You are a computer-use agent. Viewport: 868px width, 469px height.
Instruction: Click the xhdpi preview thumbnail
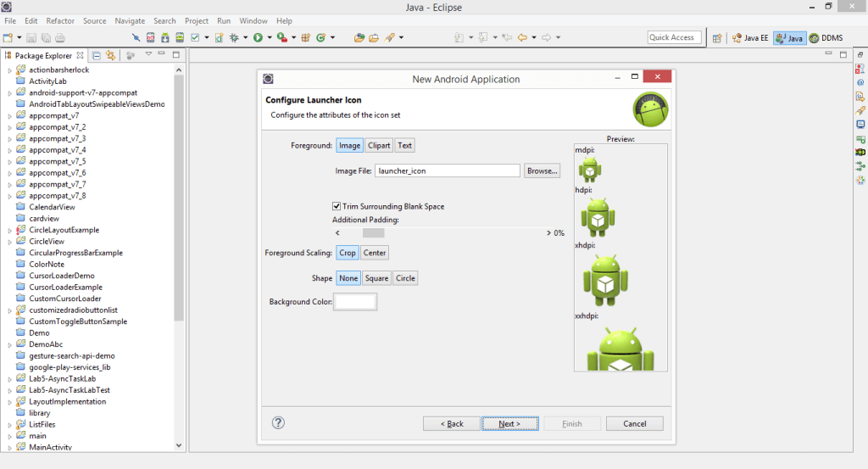coord(605,281)
